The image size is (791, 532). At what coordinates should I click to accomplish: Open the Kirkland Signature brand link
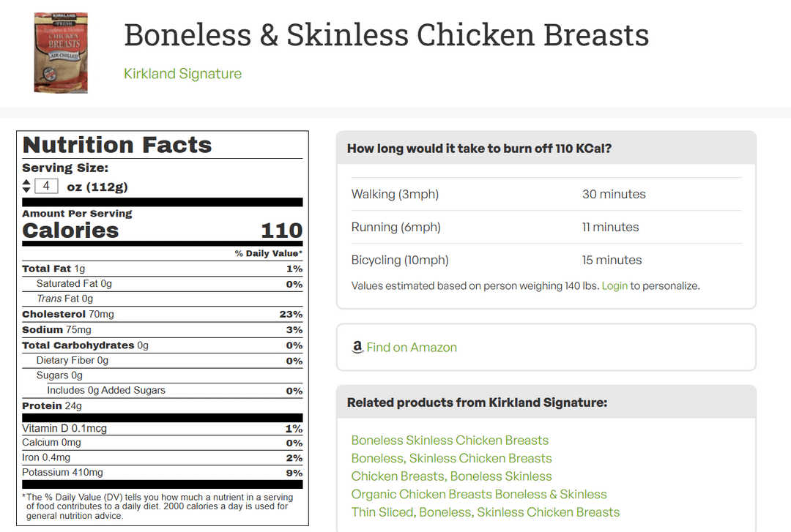click(x=182, y=74)
